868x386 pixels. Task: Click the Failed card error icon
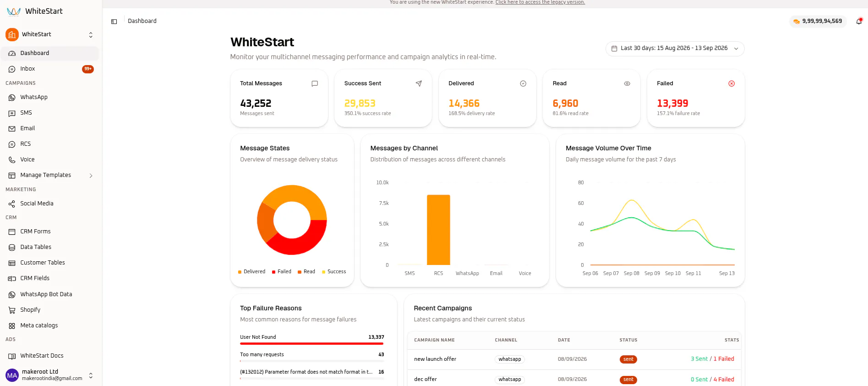tap(732, 83)
